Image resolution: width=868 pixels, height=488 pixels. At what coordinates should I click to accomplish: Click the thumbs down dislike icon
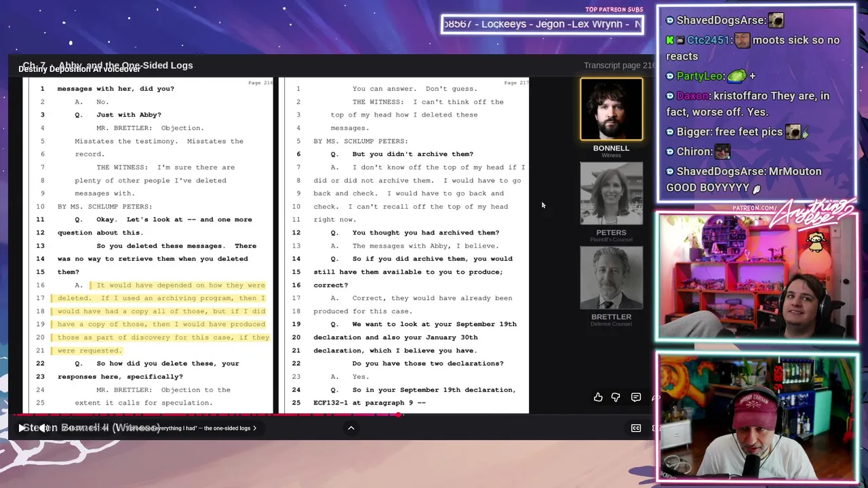616,398
